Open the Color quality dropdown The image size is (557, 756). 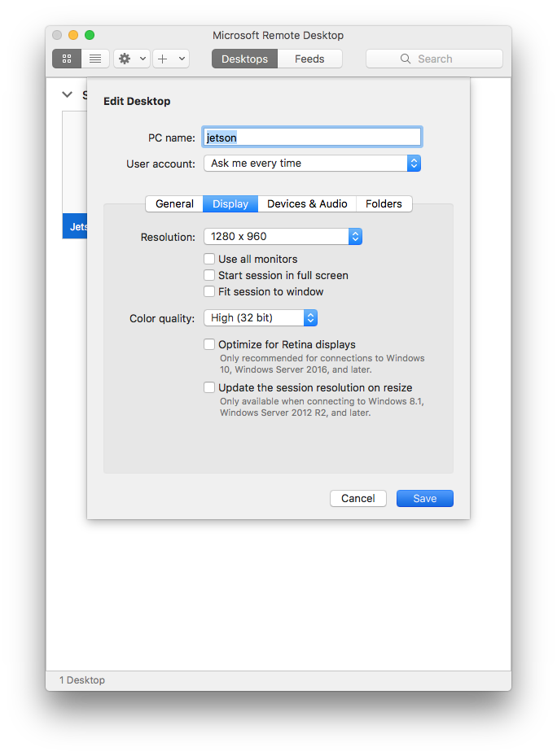click(261, 318)
